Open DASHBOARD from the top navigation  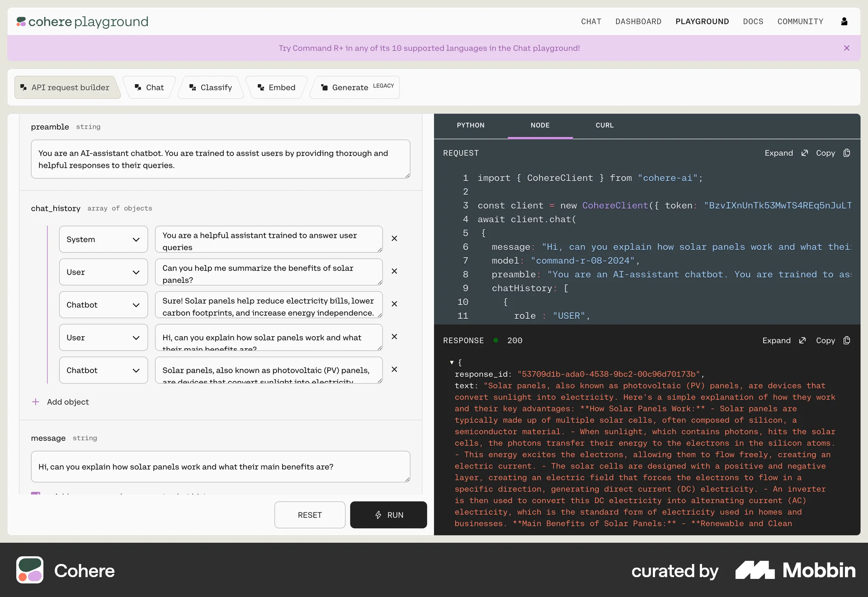[x=638, y=21]
